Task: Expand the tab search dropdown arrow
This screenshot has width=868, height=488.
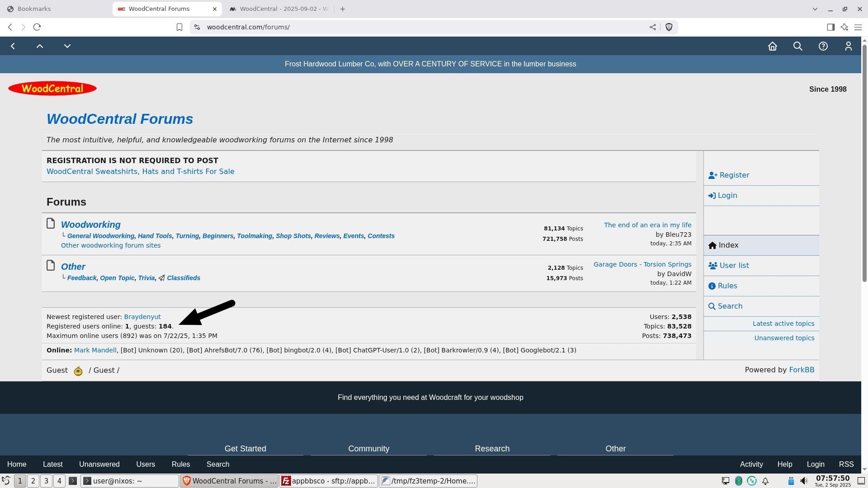Action: pos(815,9)
